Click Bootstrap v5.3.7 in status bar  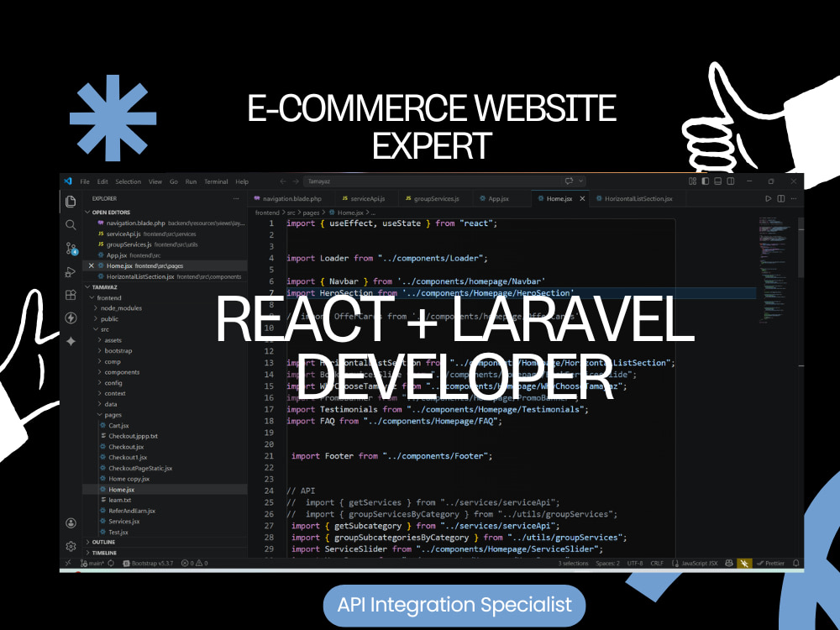pyautogui.click(x=148, y=563)
